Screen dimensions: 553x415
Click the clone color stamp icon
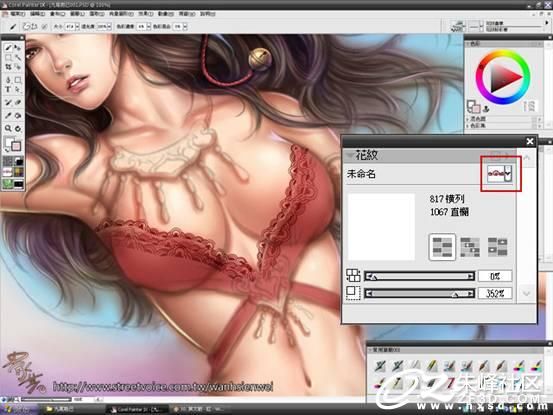coord(486,109)
